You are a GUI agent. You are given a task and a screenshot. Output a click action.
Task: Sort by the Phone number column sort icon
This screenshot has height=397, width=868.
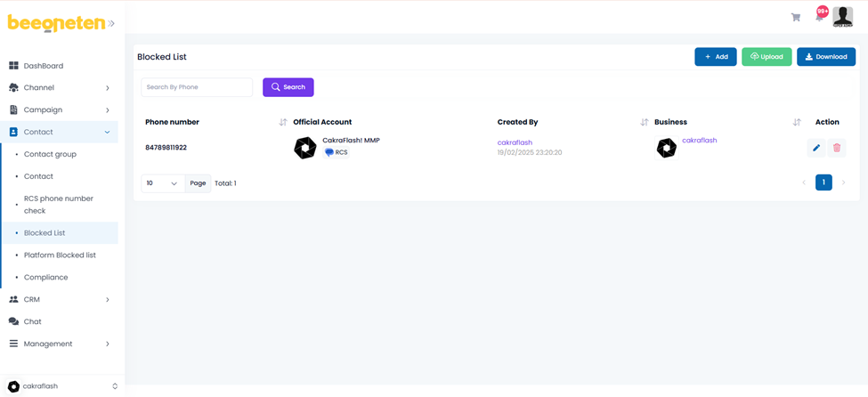click(283, 122)
